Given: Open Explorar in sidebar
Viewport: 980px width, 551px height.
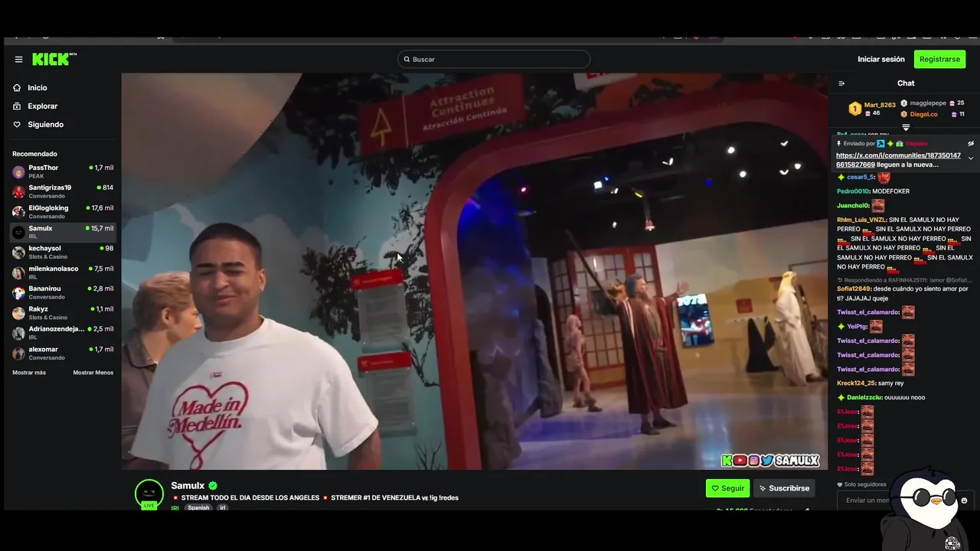Looking at the screenshot, I should 43,106.
